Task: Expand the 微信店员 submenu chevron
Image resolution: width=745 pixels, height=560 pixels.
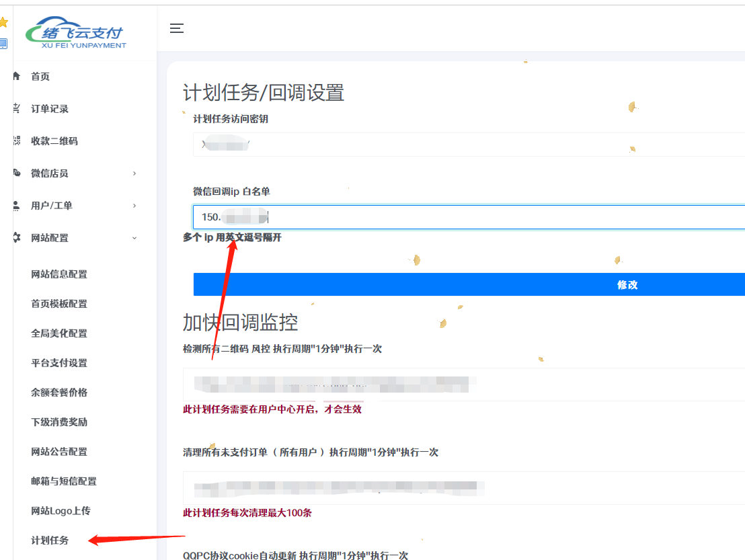Action: click(x=134, y=173)
